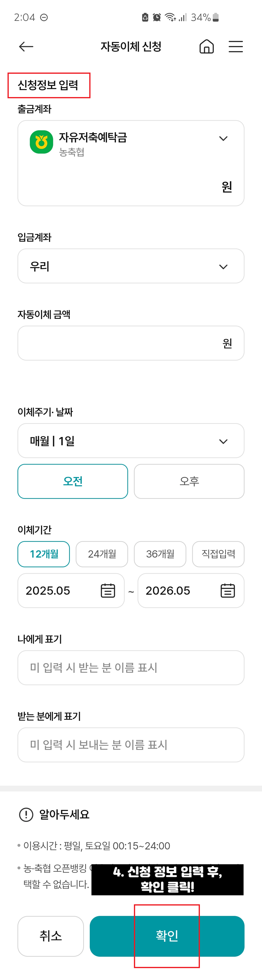Viewport: 262px width, 980px height.
Task: Open the home screen via home icon
Action: pos(206,46)
